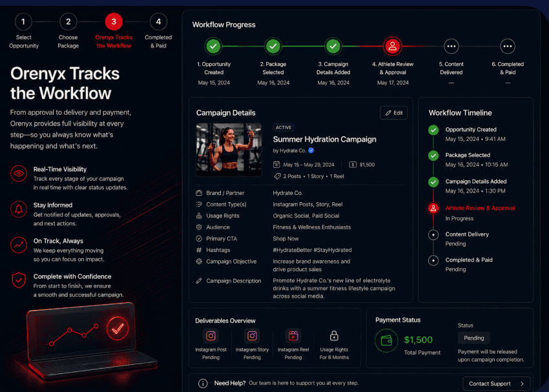The image size is (549, 392).
Task: Click the Completed & Paid pending progress marker
Action: tap(508, 46)
